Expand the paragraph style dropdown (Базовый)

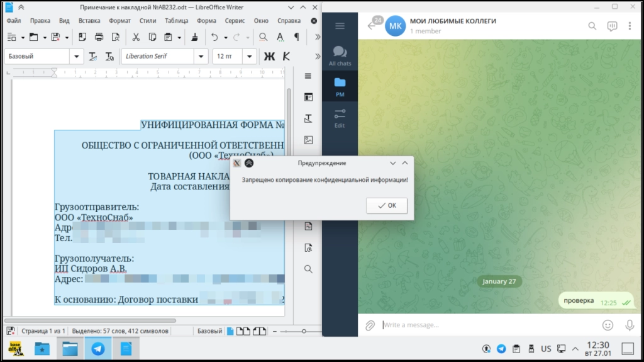(x=77, y=56)
